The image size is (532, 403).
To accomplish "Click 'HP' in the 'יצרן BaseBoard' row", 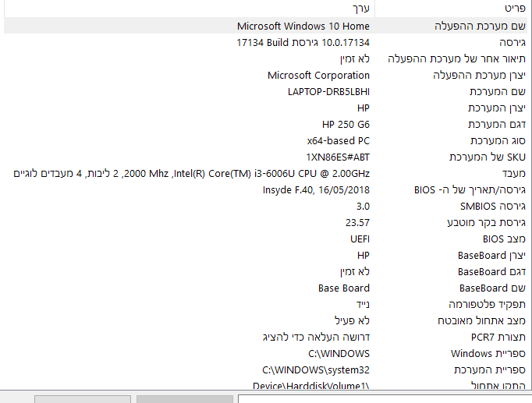I will [x=363, y=255].
